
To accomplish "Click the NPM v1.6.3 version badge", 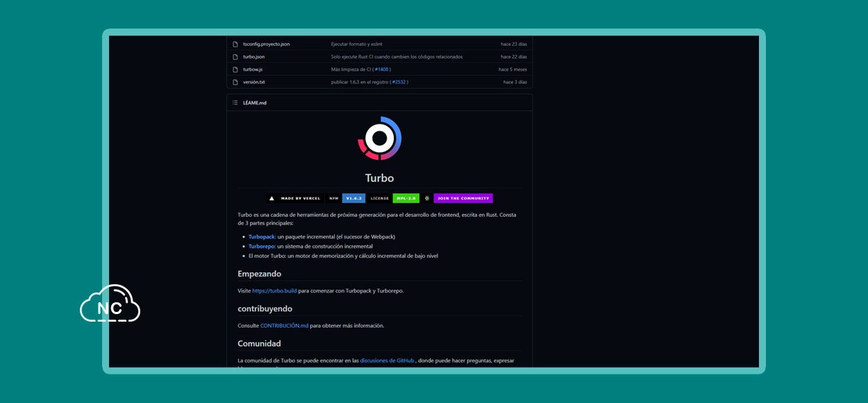I will pos(346,198).
